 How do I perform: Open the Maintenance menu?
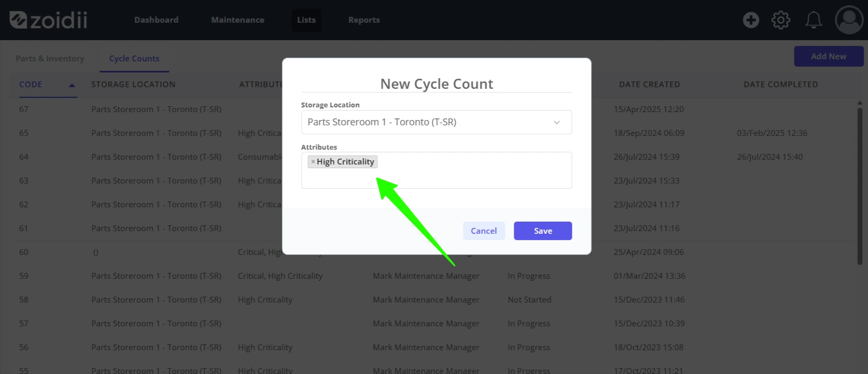pyautogui.click(x=238, y=20)
